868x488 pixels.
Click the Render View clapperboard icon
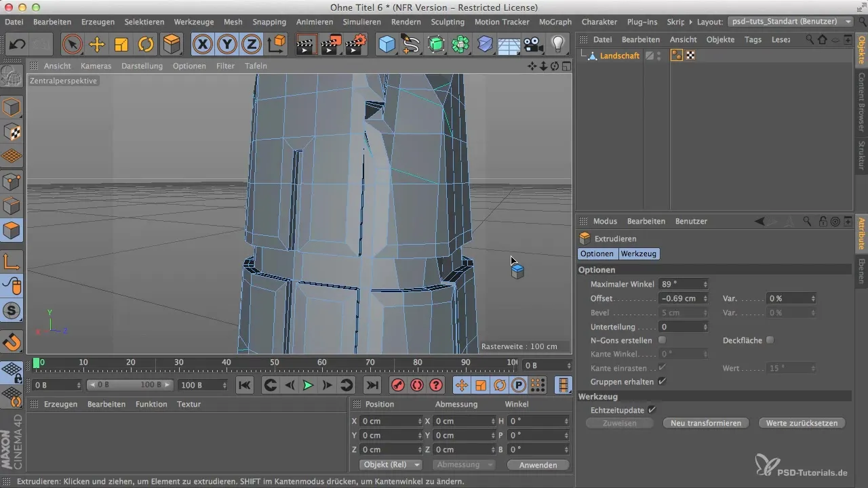point(307,45)
